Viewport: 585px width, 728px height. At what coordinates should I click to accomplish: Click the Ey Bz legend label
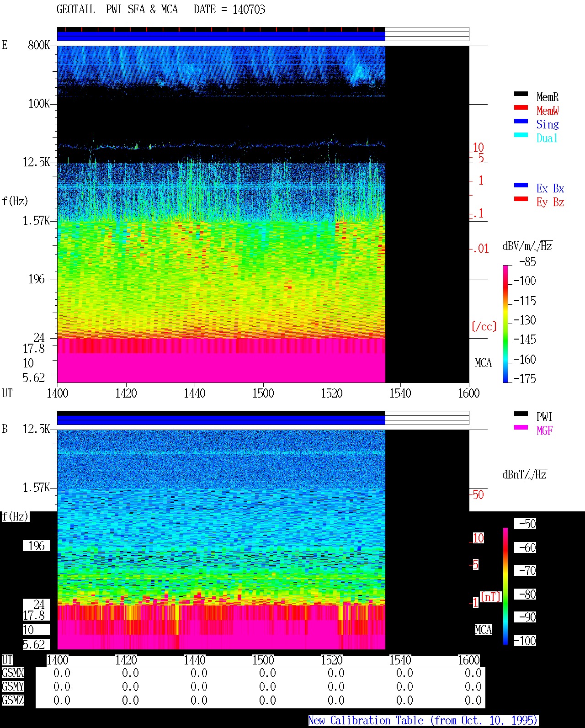click(x=550, y=202)
